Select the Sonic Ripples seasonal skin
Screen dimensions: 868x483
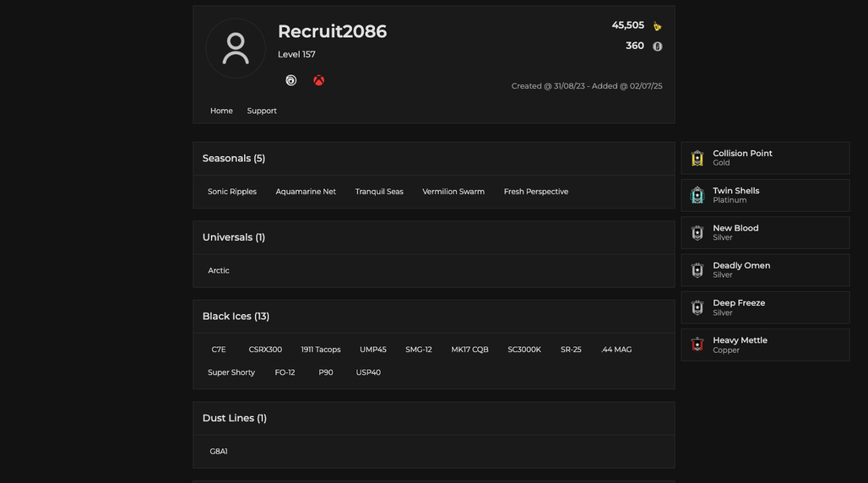(232, 192)
